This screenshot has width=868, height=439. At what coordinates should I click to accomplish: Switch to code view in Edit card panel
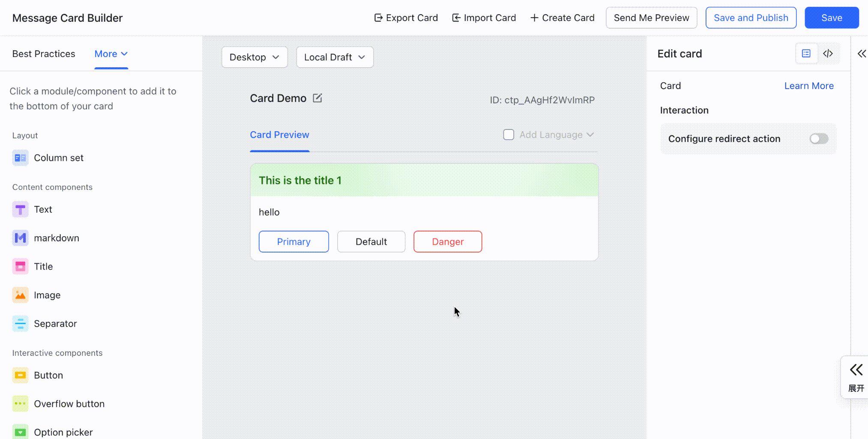point(828,54)
